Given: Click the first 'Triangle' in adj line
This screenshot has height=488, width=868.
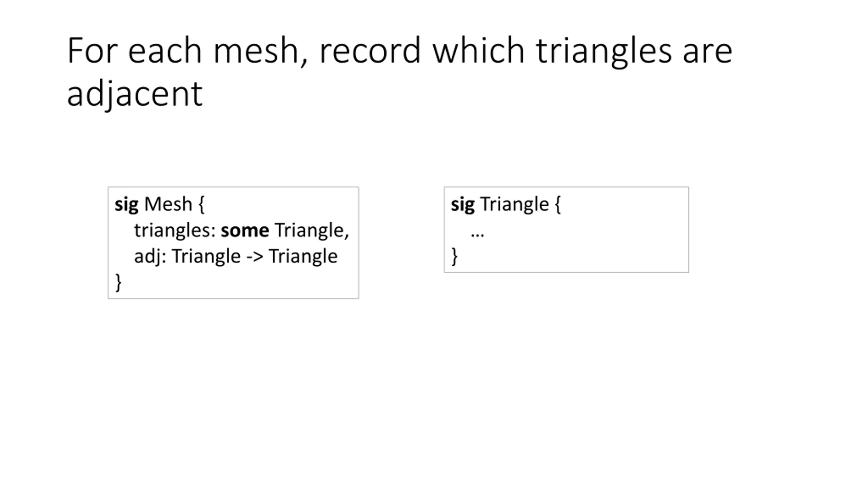Looking at the screenshot, I should pyautogui.click(x=206, y=257).
